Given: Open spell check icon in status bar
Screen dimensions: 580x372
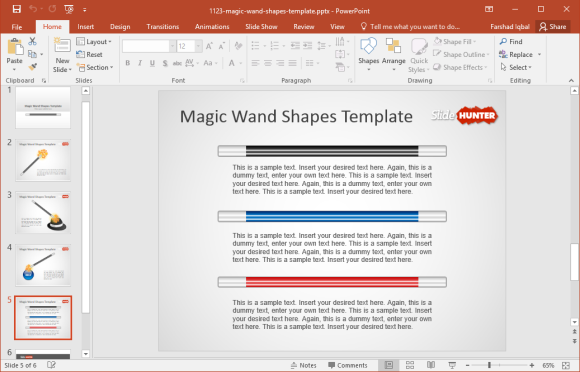Looking at the screenshot, I should point(51,365).
